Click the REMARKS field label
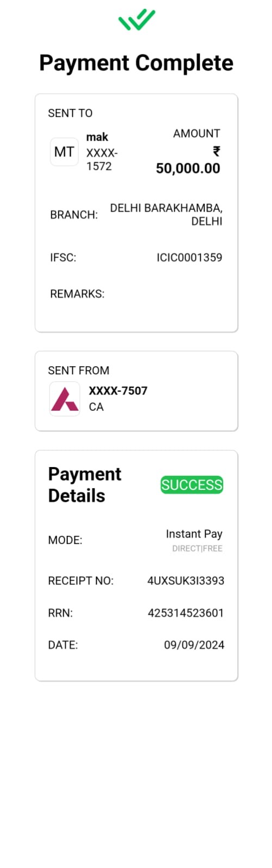 77,294
